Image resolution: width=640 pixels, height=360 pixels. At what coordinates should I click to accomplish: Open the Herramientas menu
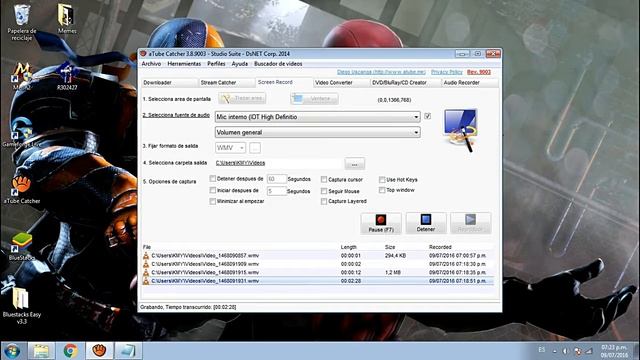[184, 64]
